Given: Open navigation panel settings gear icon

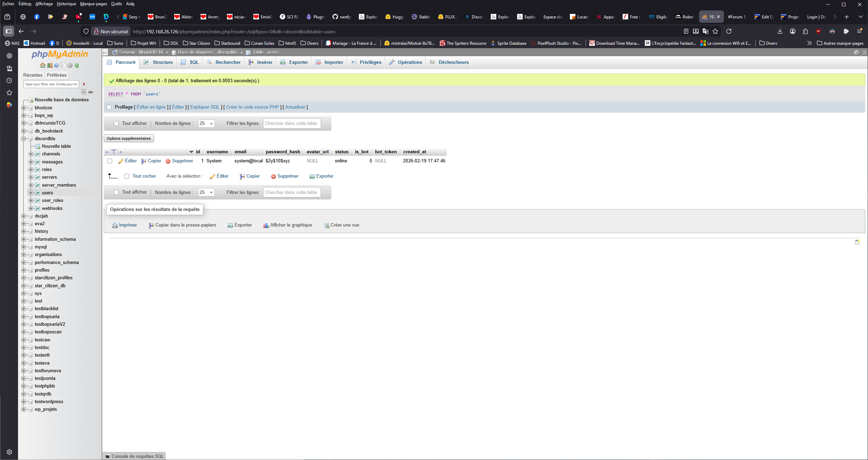Looking at the screenshot, I should click(x=70, y=66).
